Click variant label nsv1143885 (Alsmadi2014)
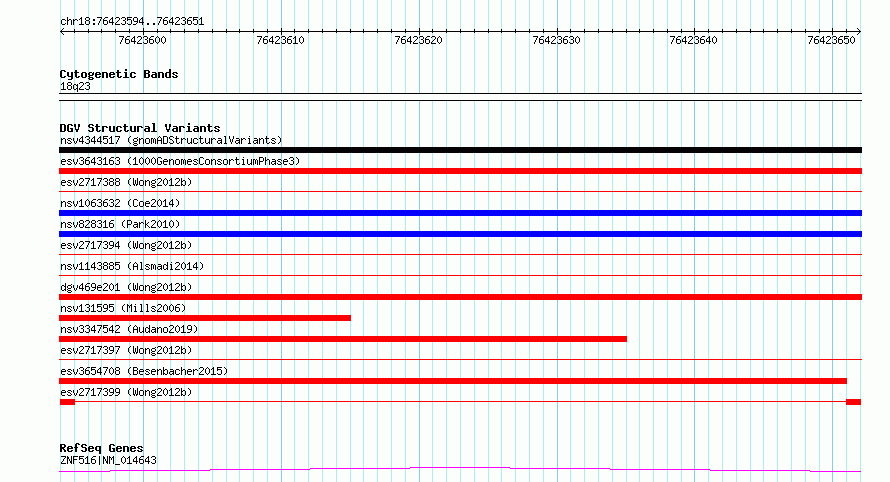 [132, 266]
